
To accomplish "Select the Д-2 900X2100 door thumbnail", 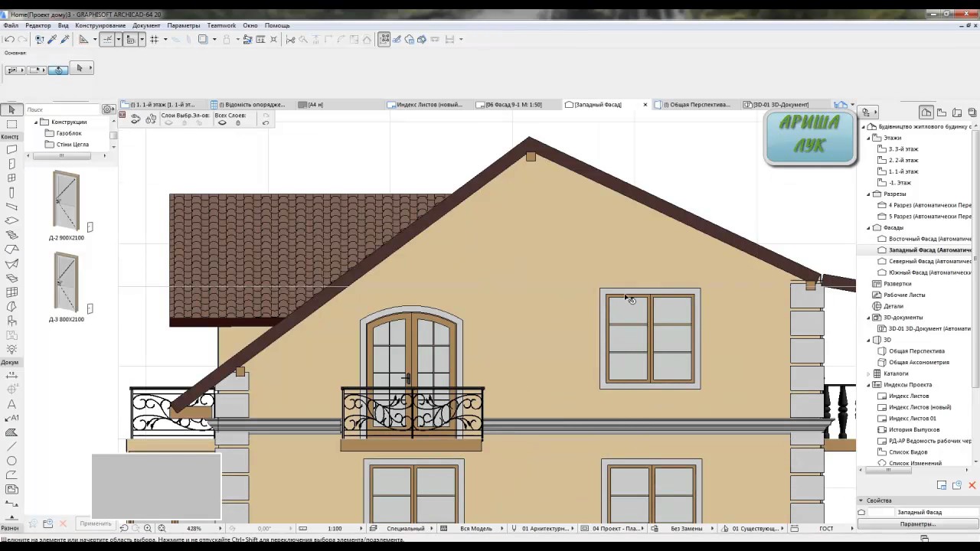I will point(66,201).
